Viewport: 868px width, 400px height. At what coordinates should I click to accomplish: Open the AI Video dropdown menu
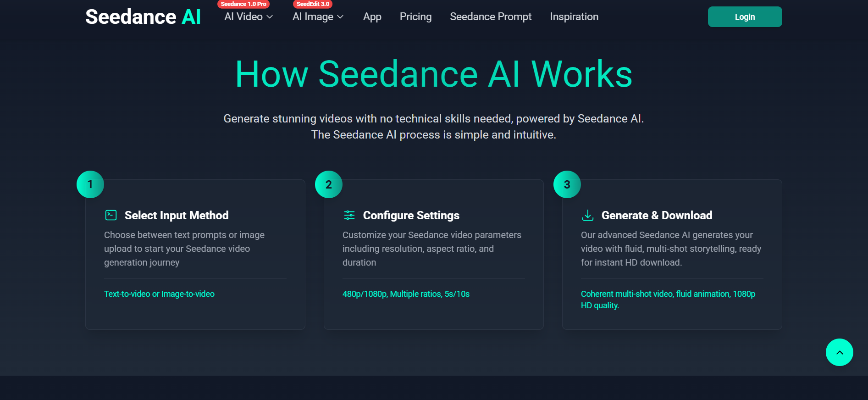249,17
